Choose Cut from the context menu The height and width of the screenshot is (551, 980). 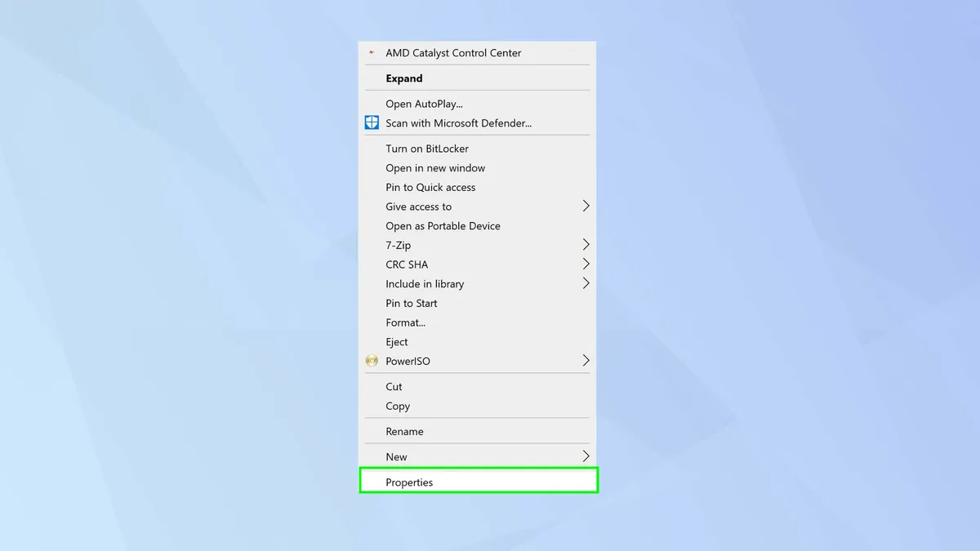(478, 387)
